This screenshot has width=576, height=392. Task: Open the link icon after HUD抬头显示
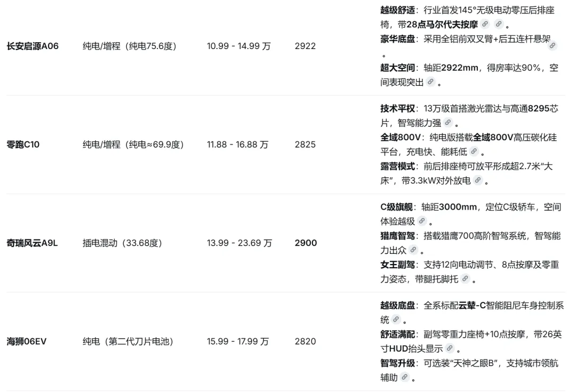point(450,348)
